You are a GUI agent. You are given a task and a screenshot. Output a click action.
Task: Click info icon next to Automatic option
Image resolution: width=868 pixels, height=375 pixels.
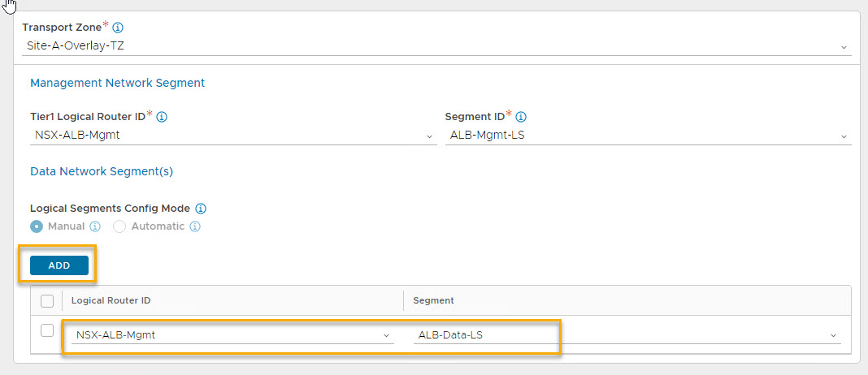[195, 226]
